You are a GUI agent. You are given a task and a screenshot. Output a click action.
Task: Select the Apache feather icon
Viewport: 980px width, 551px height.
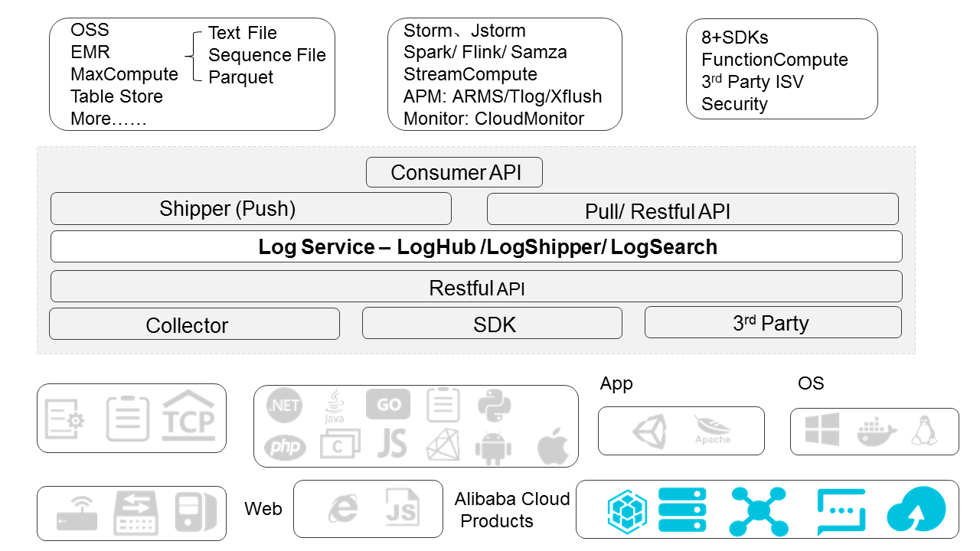[x=712, y=430]
